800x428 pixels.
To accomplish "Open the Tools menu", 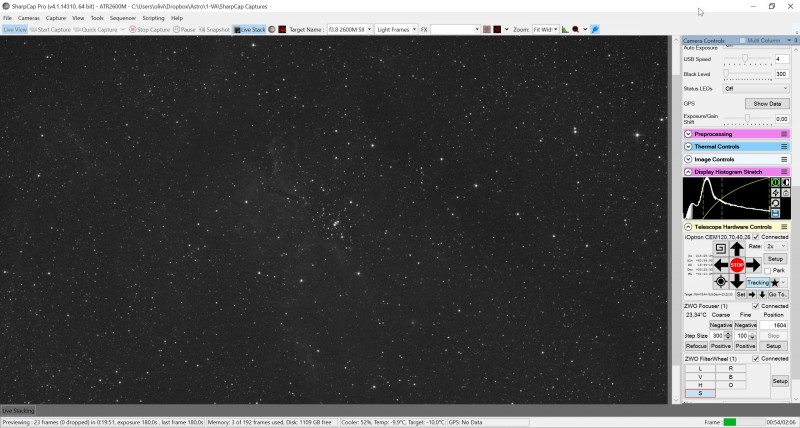I will coord(97,18).
